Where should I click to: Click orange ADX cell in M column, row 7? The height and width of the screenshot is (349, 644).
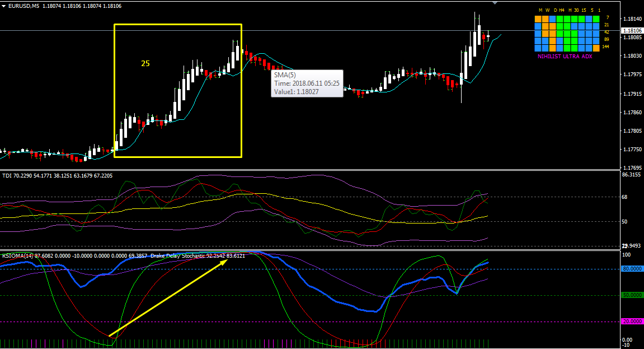pos(538,19)
